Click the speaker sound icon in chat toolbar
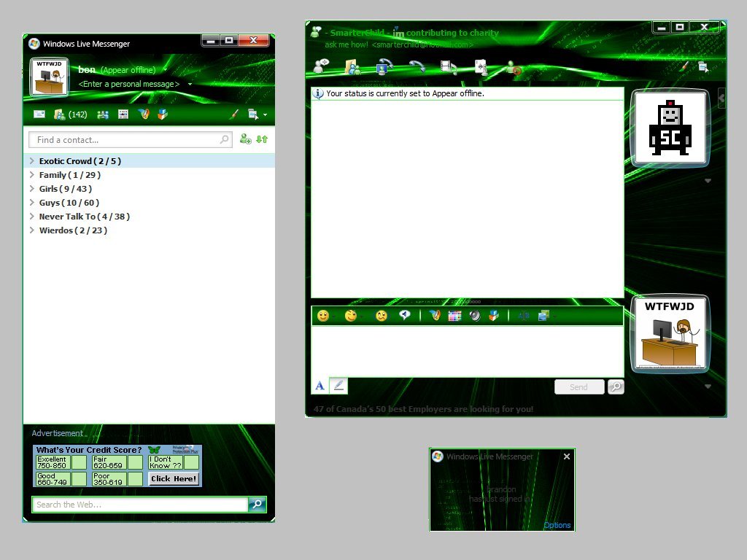The width and height of the screenshot is (747, 560). [x=474, y=316]
